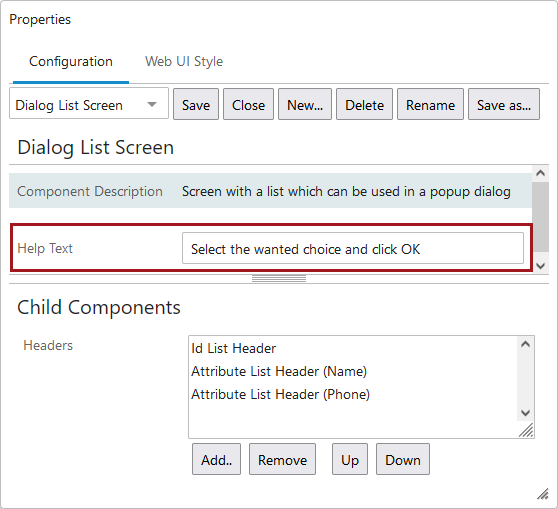Click Remove under Headers list
This screenshot has width=558, height=509.
tap(282, 460)
